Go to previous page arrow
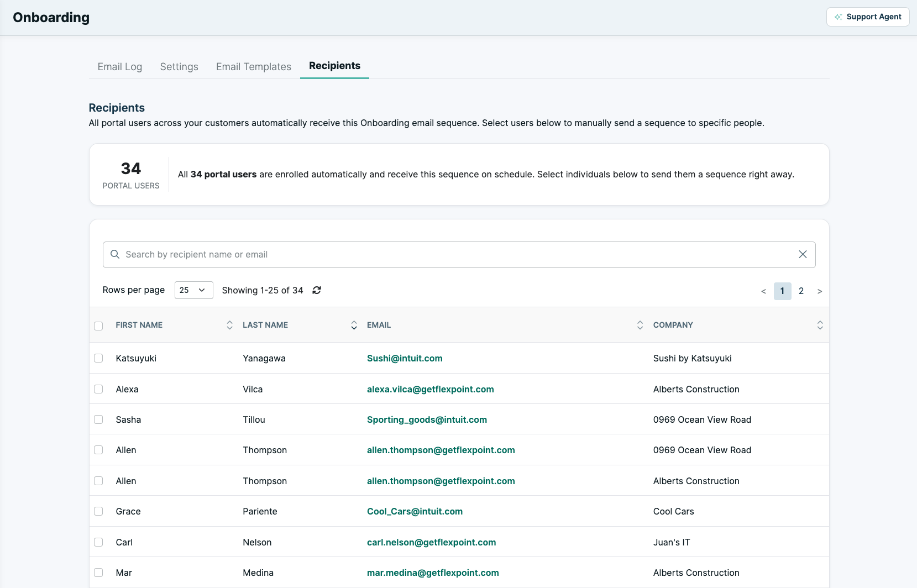 [x=763, y=291]
